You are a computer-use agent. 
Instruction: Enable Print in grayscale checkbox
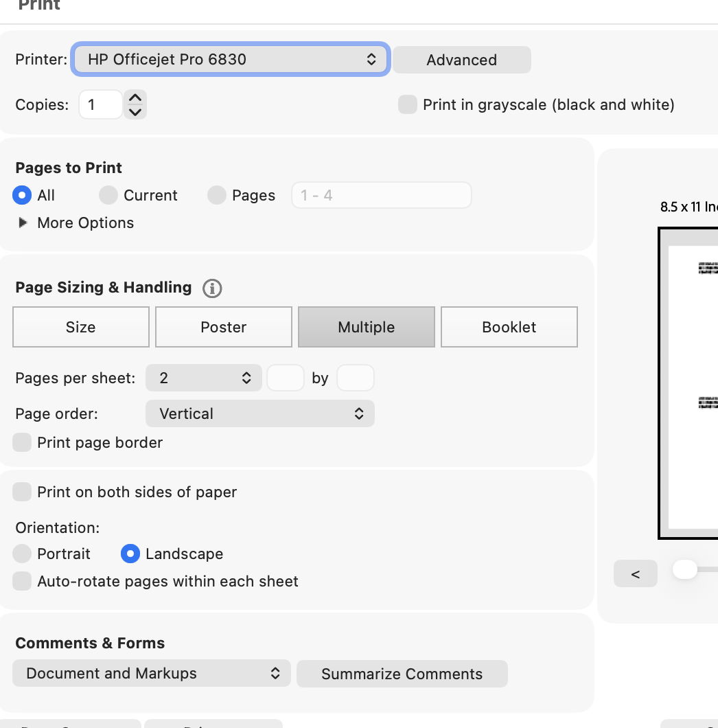tap(408, 104)
